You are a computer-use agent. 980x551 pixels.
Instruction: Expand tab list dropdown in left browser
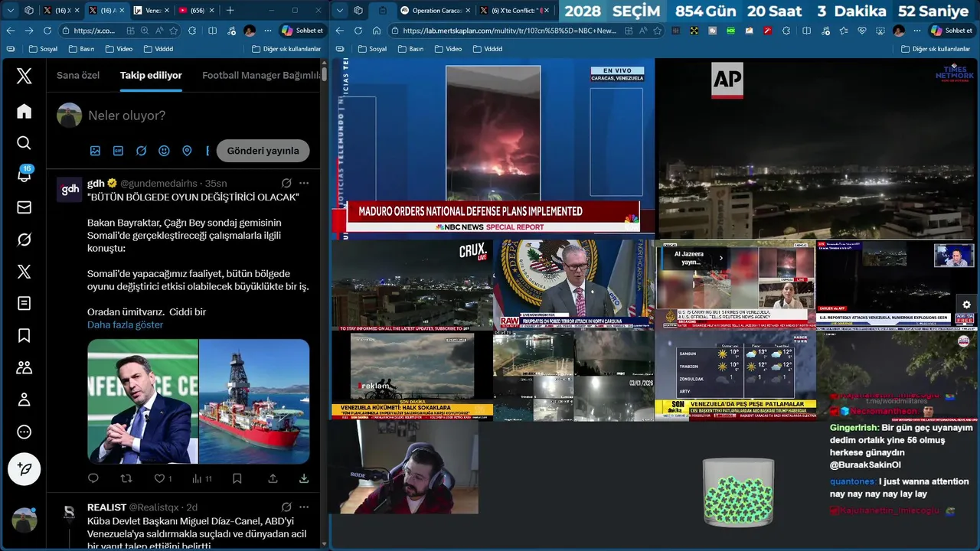click(x=11, y=10)
